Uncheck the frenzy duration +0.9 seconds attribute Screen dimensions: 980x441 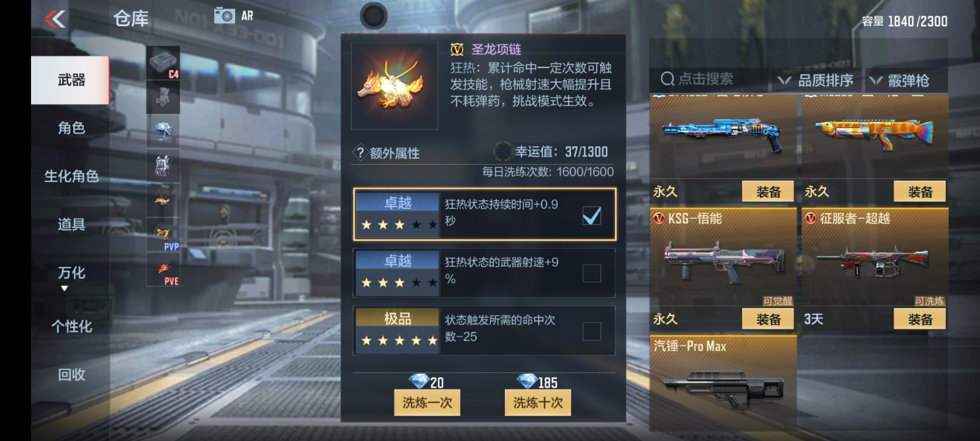click(592, 215)
